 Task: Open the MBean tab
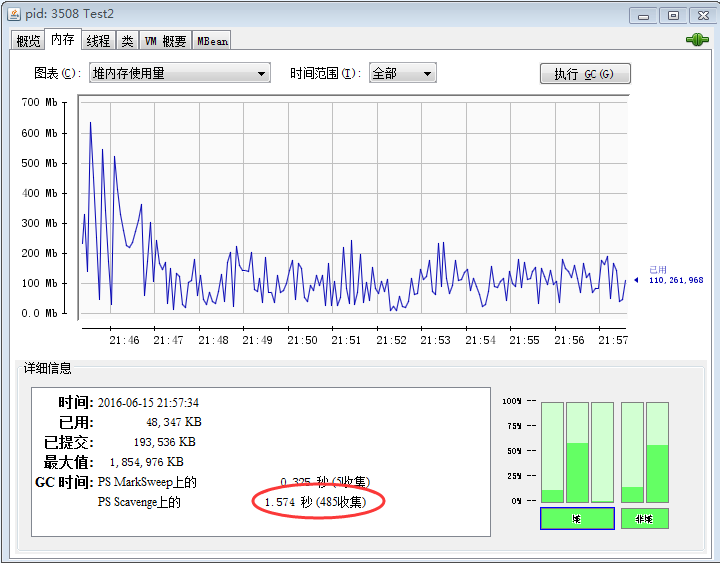pyautogui.click(x=212, y=41)
